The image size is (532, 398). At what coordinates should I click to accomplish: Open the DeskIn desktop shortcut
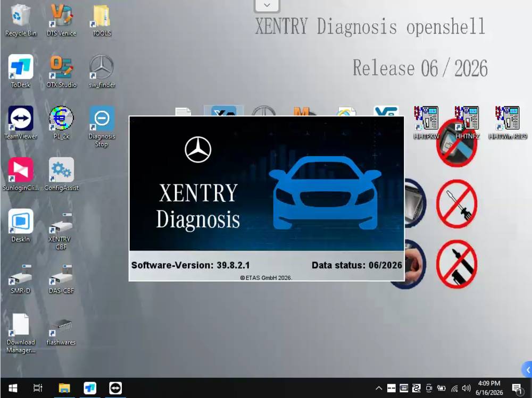coord(20,226)
